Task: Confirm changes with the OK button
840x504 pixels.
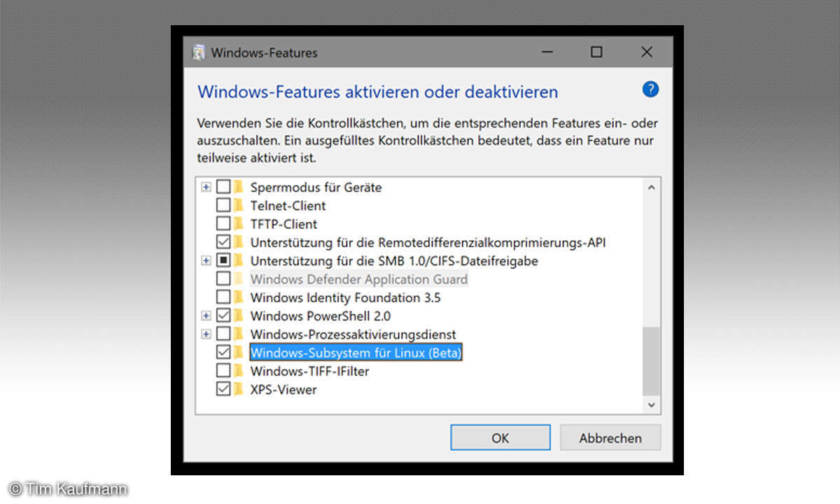Action: [x=500, y=437]
